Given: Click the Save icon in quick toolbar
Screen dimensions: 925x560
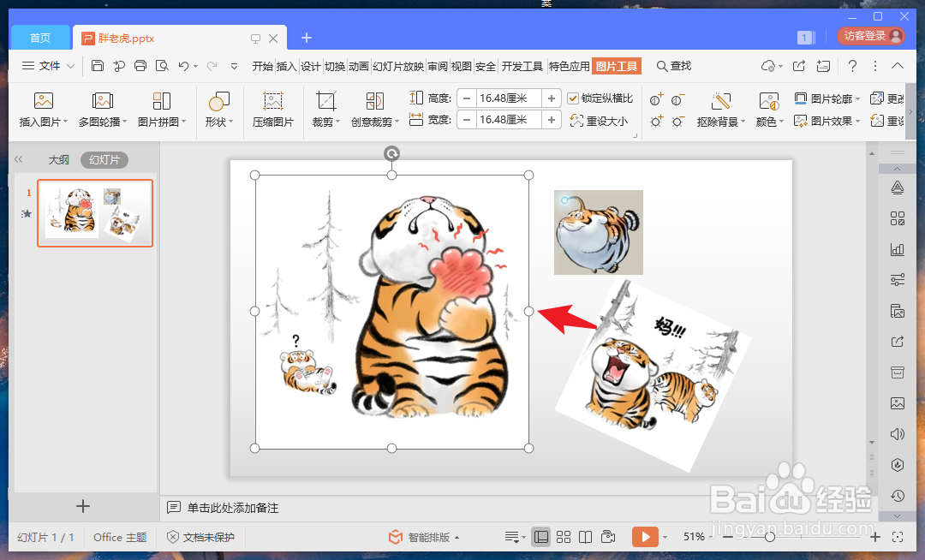Looking at the screenshot, I should (x=98, y=66).
